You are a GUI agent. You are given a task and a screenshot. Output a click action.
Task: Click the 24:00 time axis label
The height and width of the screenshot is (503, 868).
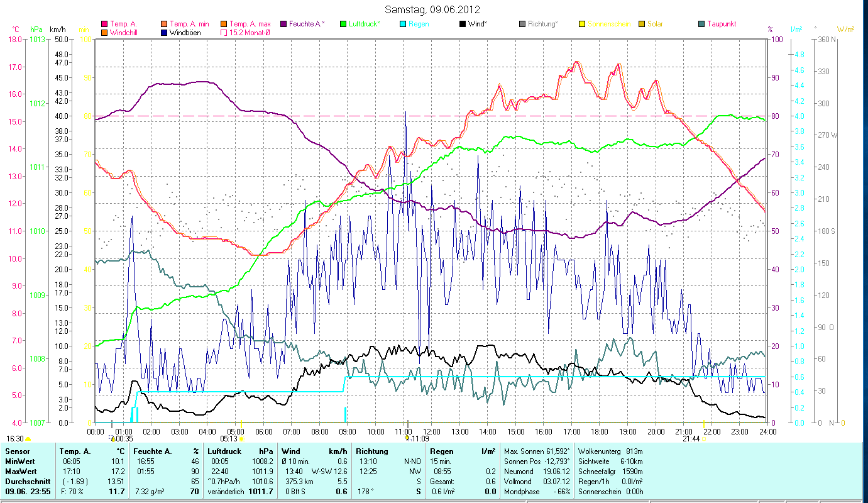pos(767,431)
